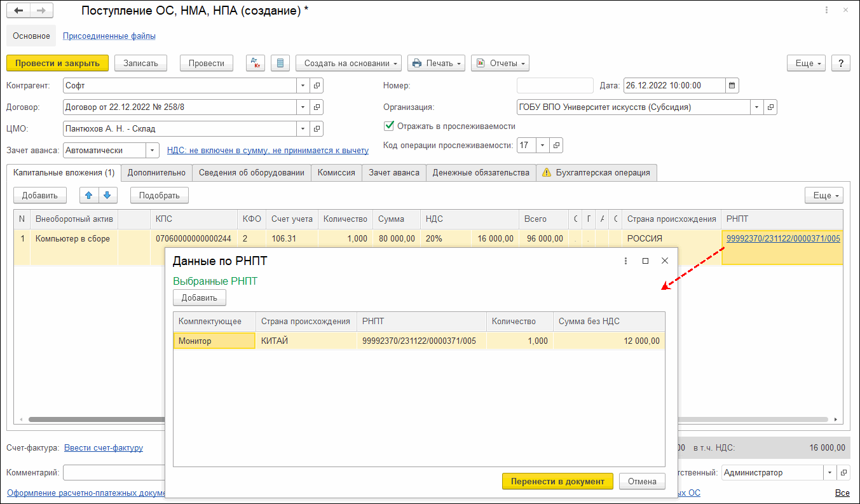The height and width of the screenshot is (504, 860).
Task: Click the Записать button
Action: point(140,63)
